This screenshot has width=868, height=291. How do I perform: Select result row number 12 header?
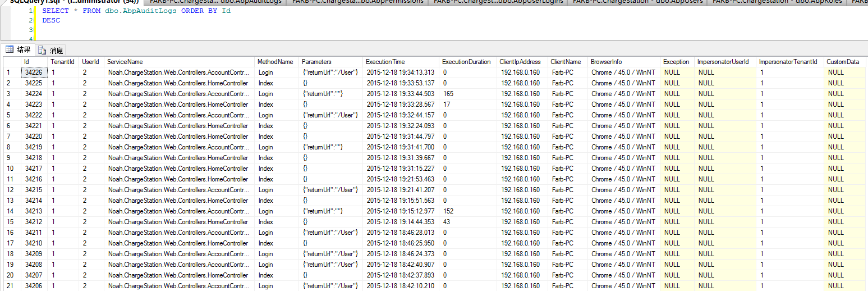(x=12, y=190)
